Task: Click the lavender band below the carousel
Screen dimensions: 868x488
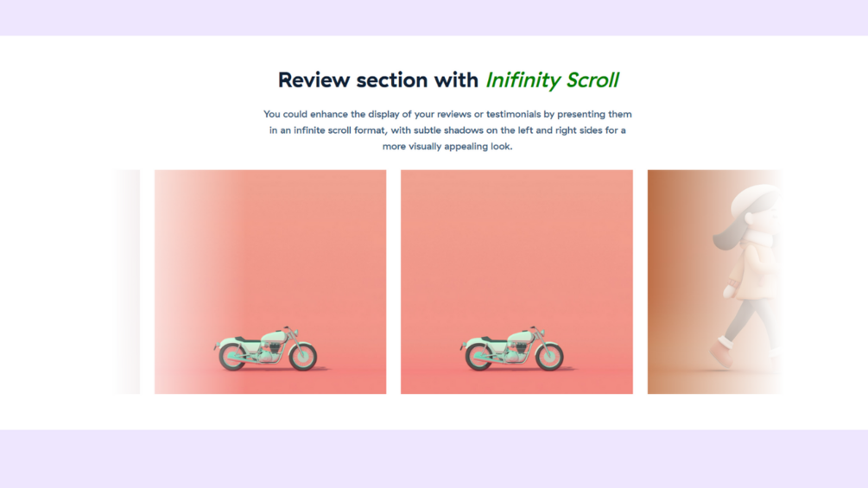Action: pyautogui.click(x=434, y=459)
